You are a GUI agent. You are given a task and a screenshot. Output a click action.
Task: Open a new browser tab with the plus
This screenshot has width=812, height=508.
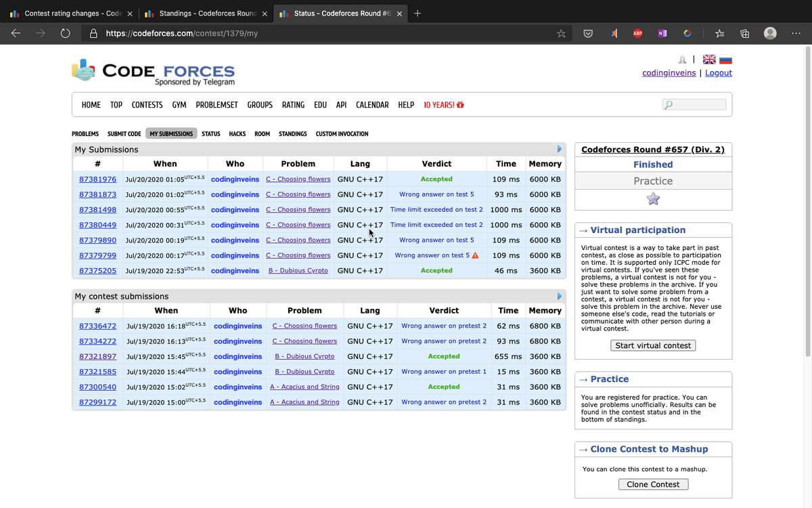(418, 14)
